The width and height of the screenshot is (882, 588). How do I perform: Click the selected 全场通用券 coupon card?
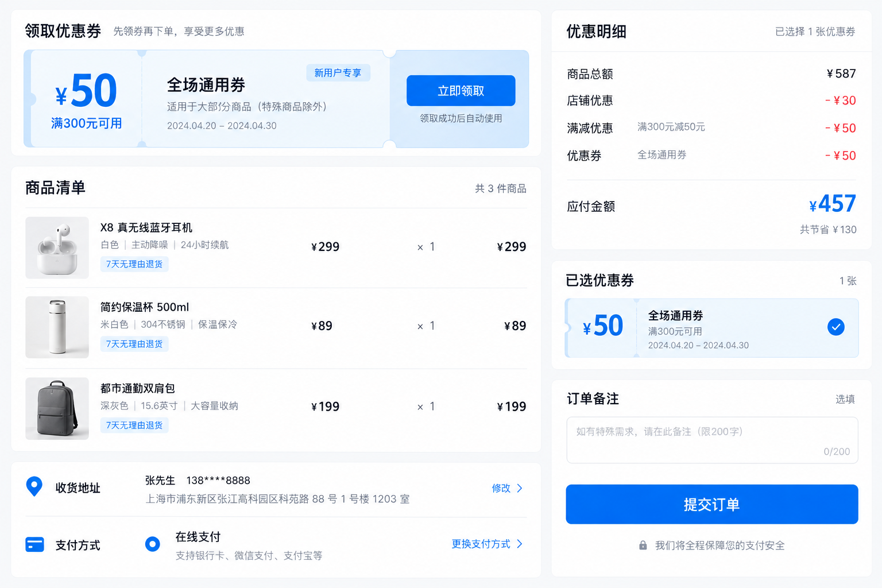tap(712, 328)
